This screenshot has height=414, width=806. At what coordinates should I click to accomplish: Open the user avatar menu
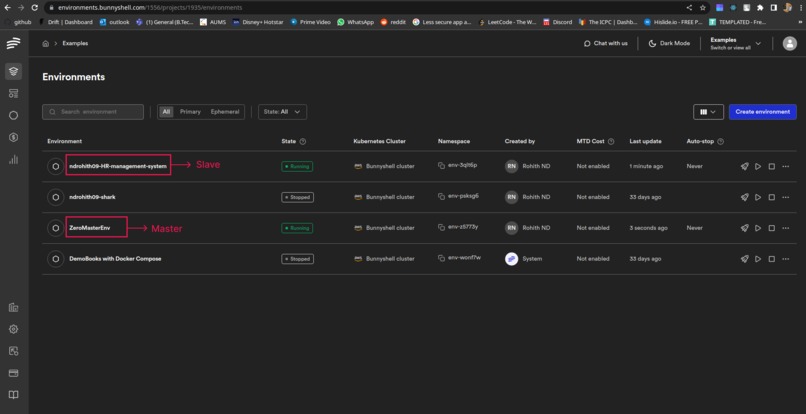(x=790, y=43)
